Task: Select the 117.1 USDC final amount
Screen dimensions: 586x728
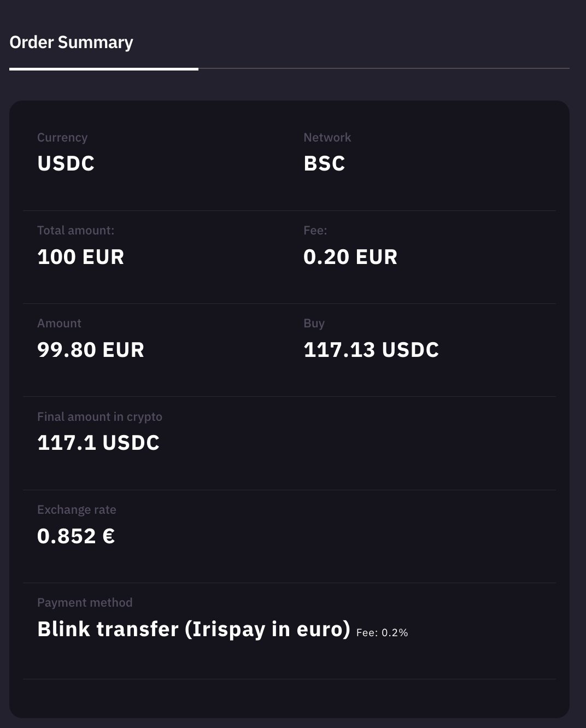Action: tap(98, 443)
